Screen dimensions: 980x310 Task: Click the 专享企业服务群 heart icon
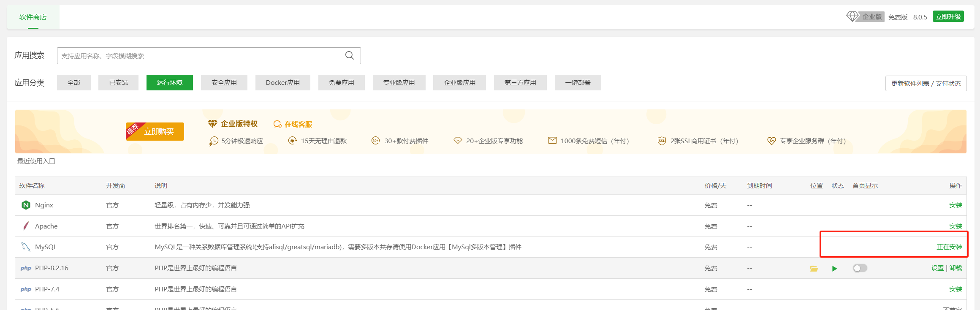click(771, 141)
